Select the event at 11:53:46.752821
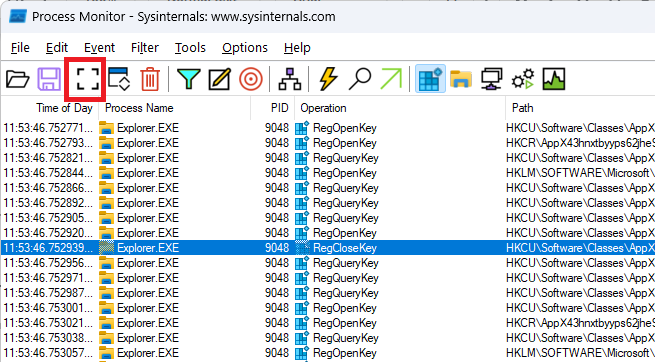655x362 pixels. tap(328, 158)
